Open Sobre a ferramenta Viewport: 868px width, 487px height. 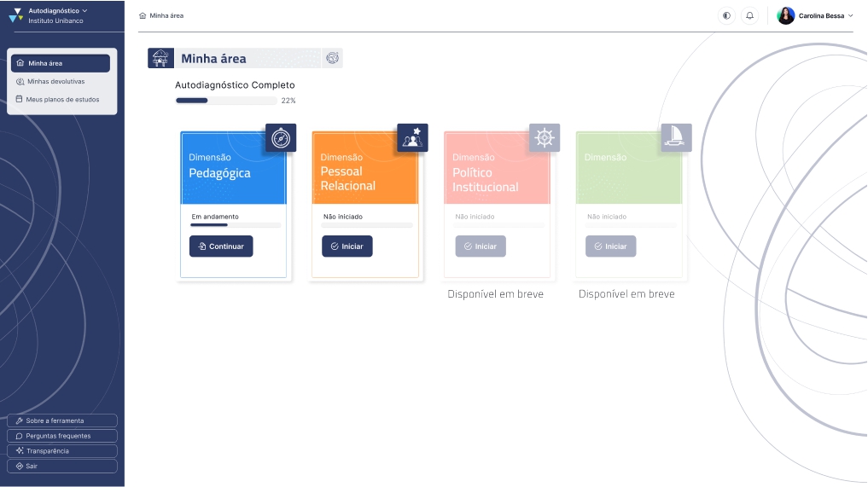(x=62, y=420)
